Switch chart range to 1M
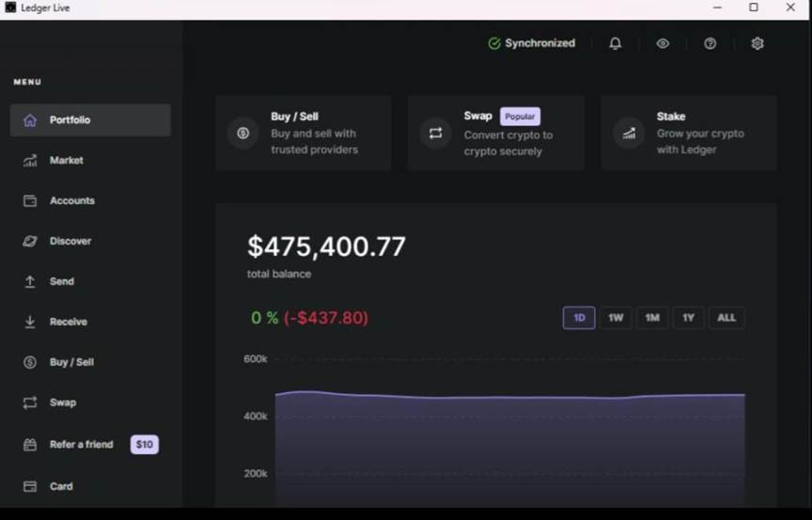Screen dimensions: 812x520 (x=652, y=318)
